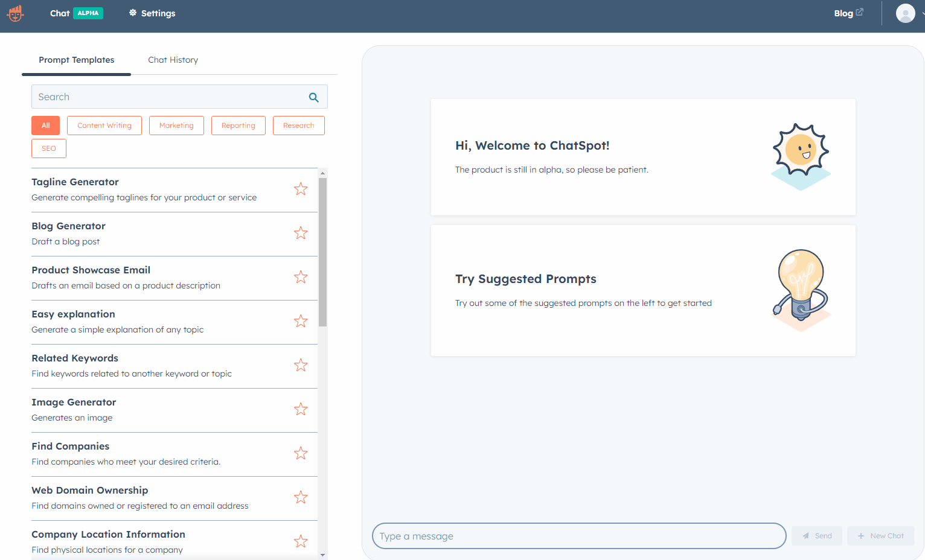The width and height of the screenshot is (925, 560).
Task: Click the HubSpot ChatSpot logo icon
Action: tap(15, 13)
